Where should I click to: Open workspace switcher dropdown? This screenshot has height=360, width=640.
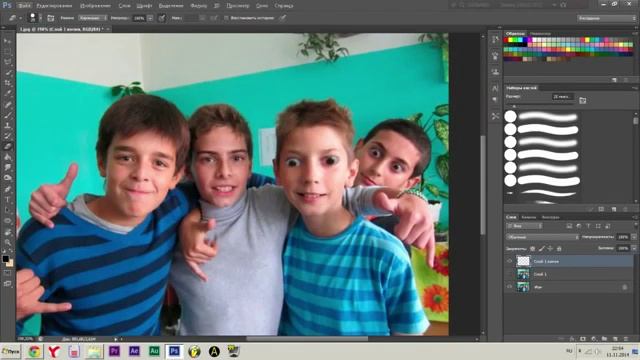[606, 18]
